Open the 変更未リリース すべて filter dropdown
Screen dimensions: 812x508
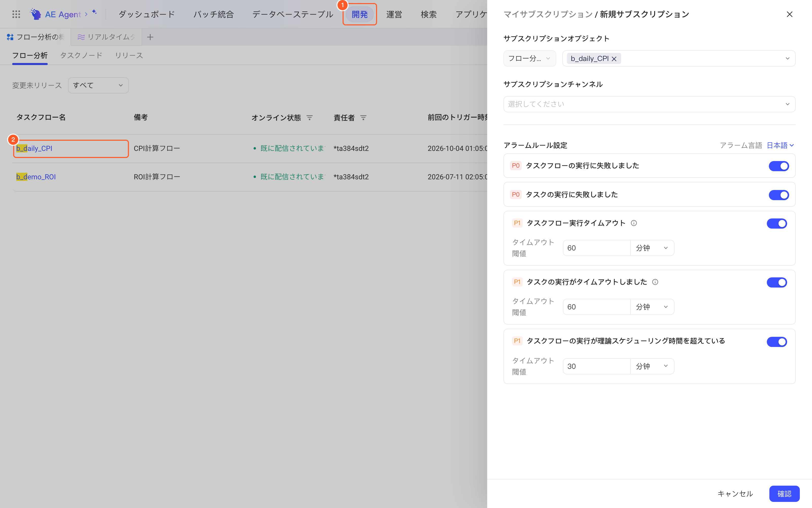(x=98, y=85)
